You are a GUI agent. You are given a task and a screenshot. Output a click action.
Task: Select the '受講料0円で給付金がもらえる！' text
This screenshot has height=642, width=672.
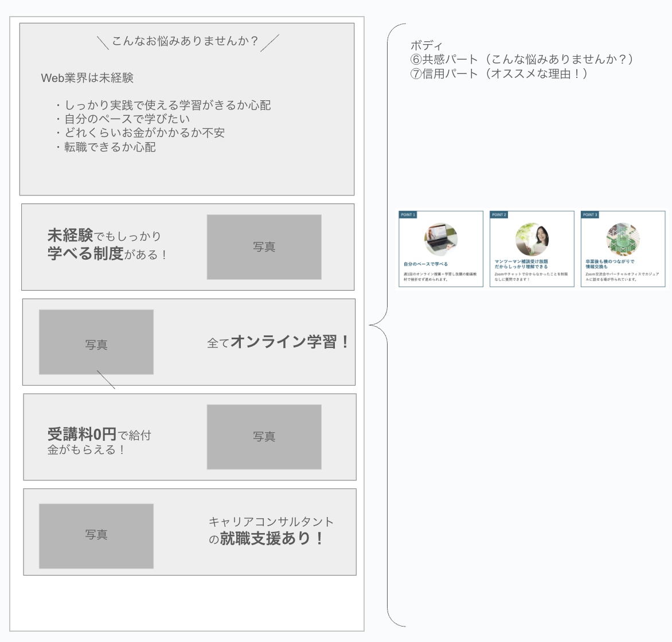99,441
